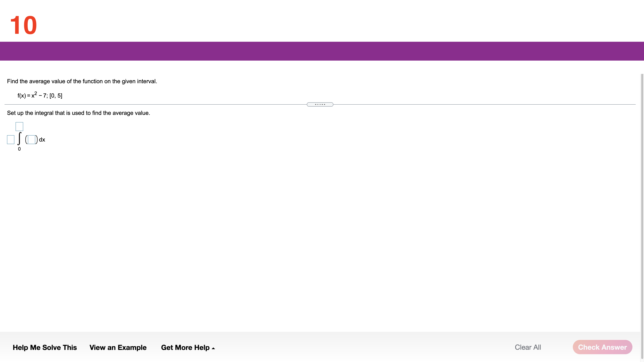The image size is (644, 362).
Task: Submit with the Check Answer button
Action: click(x=602, y=347)
